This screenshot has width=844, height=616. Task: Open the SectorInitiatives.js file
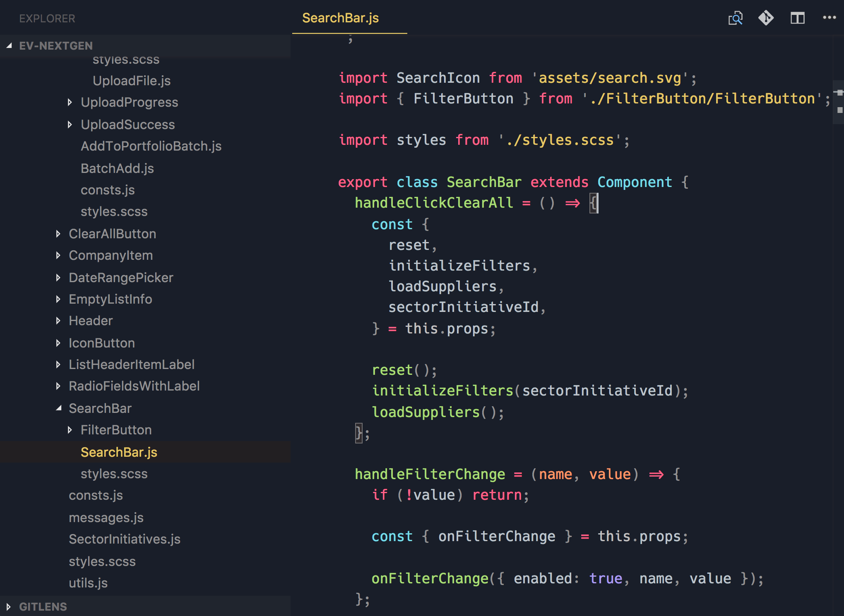point(124,539)
